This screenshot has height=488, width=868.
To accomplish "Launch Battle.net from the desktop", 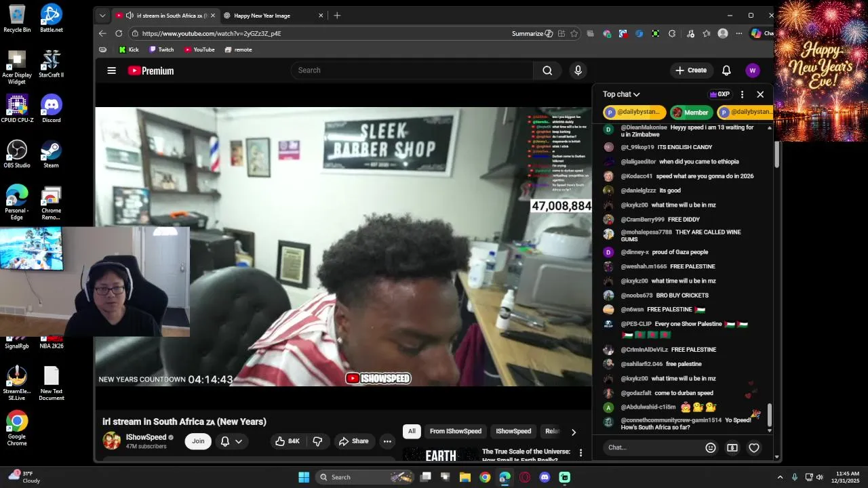I will click(x=52, y=18).
